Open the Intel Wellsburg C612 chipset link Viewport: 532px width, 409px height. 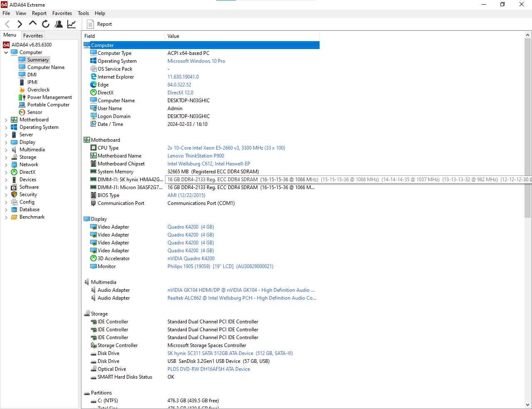[209, 164]
